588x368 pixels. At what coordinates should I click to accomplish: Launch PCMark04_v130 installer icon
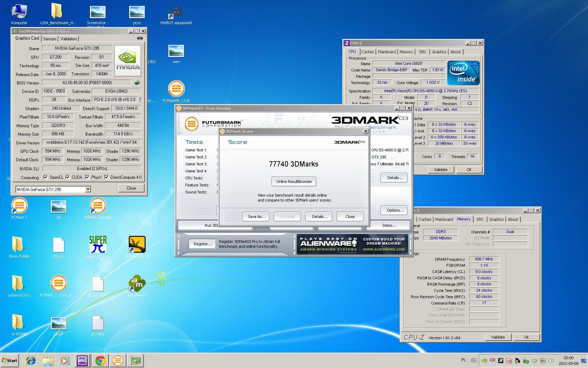(176, 91)
